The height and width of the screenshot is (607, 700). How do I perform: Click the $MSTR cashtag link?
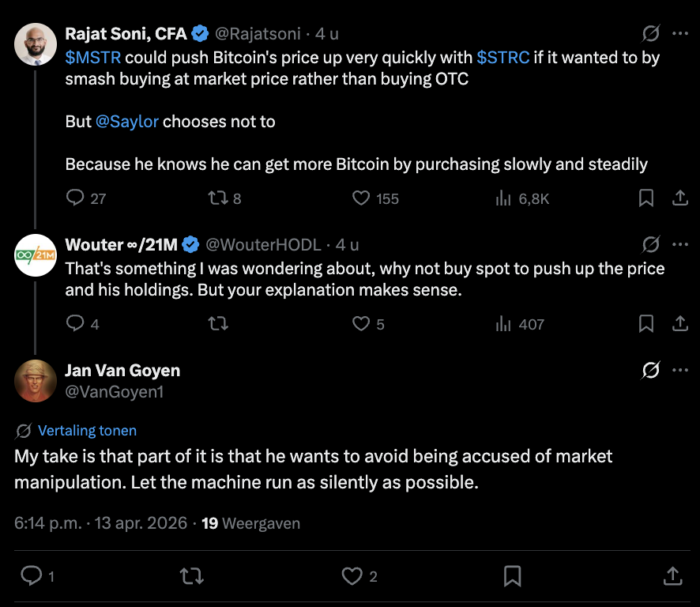[93, 58]
